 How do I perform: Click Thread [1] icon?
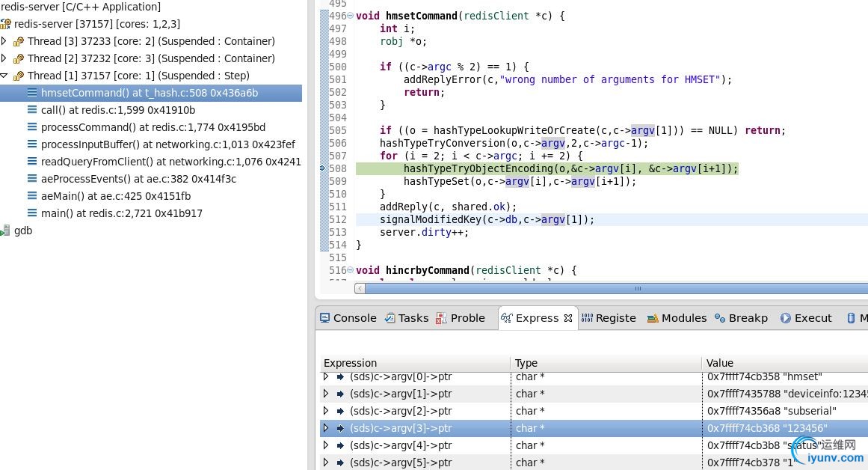tap(19, 76)
